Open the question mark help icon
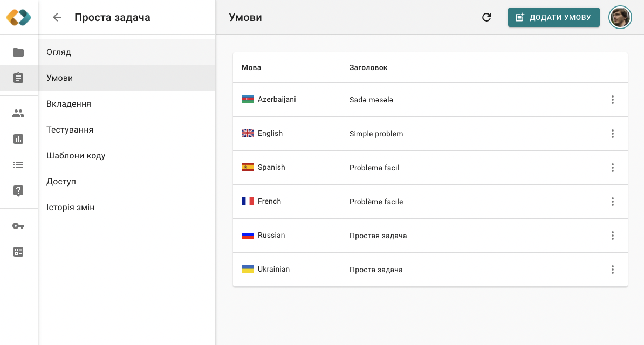This screenshot has height=345, width=644. click(18, 190)
